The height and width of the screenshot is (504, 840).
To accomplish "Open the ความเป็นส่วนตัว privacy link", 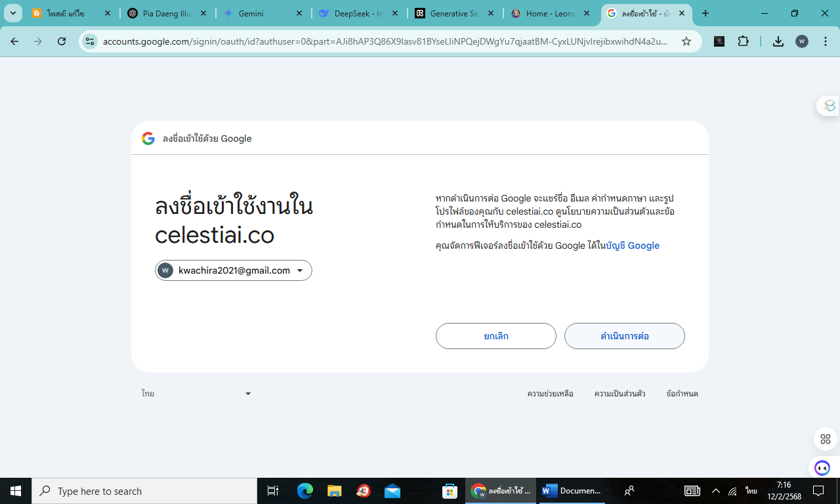I will coord(620,394).
